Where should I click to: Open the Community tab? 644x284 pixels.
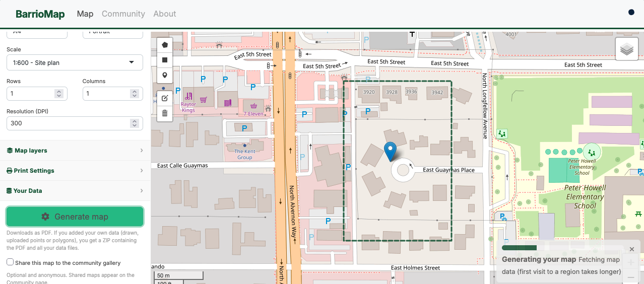[123, 14]
